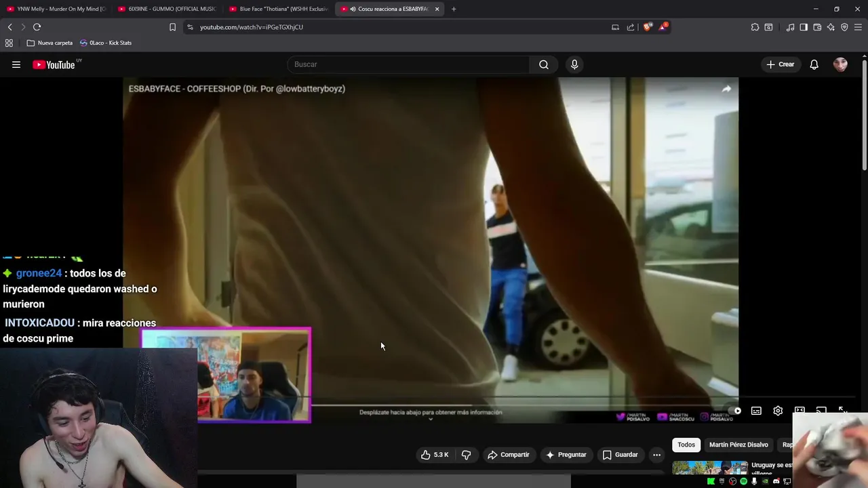868x488 pixels.
Task: Share the video via player arrow icon
Action: pos(726,89)
